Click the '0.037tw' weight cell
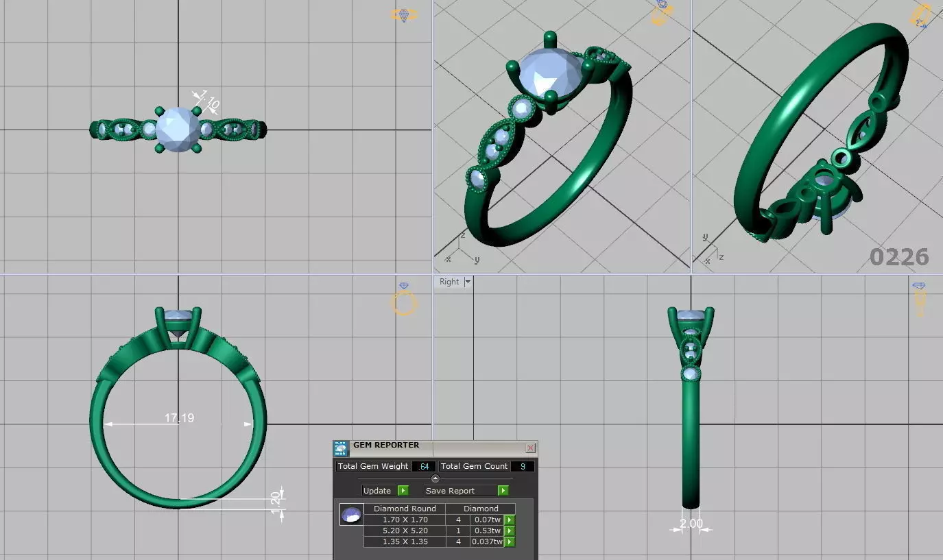 (487, 542)
